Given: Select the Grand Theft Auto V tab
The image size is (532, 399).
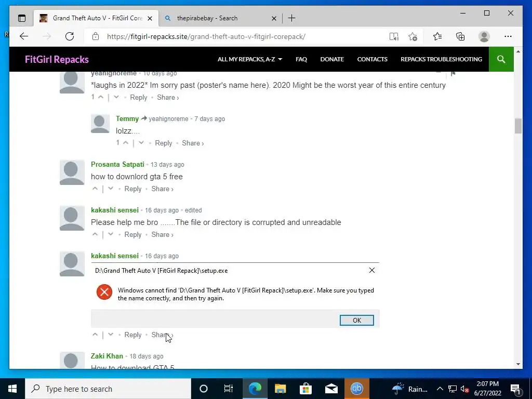Looking at the screenshot, I should point(96,18).
